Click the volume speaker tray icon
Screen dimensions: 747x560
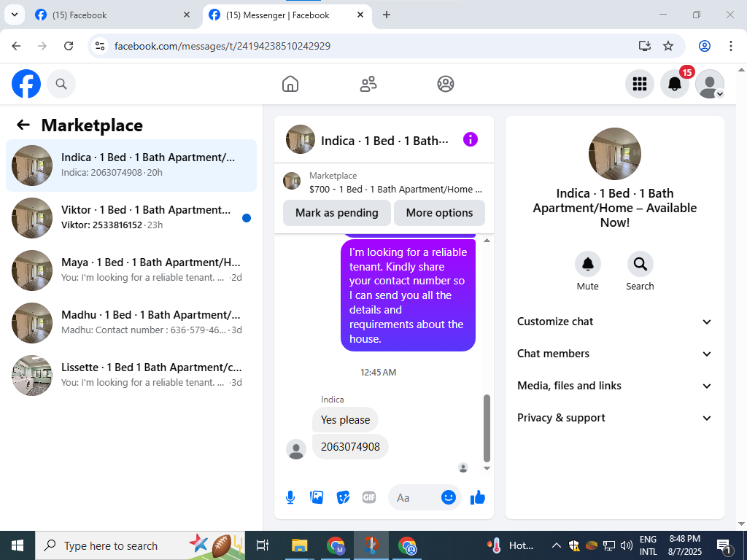(x=627, y=545)
